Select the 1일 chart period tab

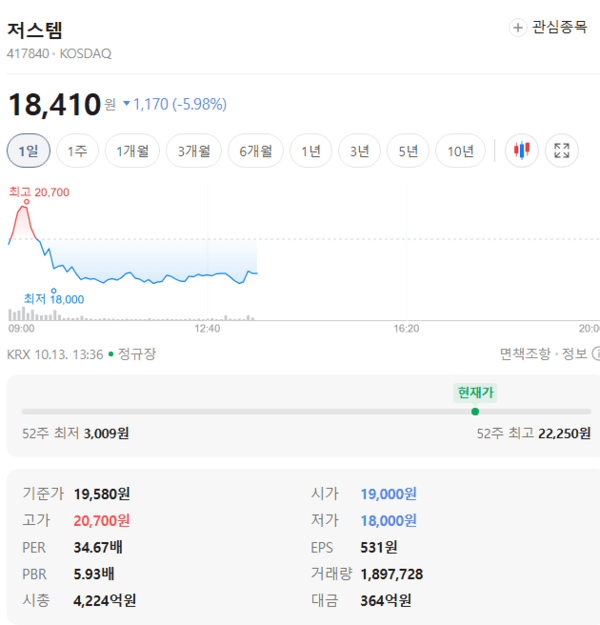click(x=29, y=151)
